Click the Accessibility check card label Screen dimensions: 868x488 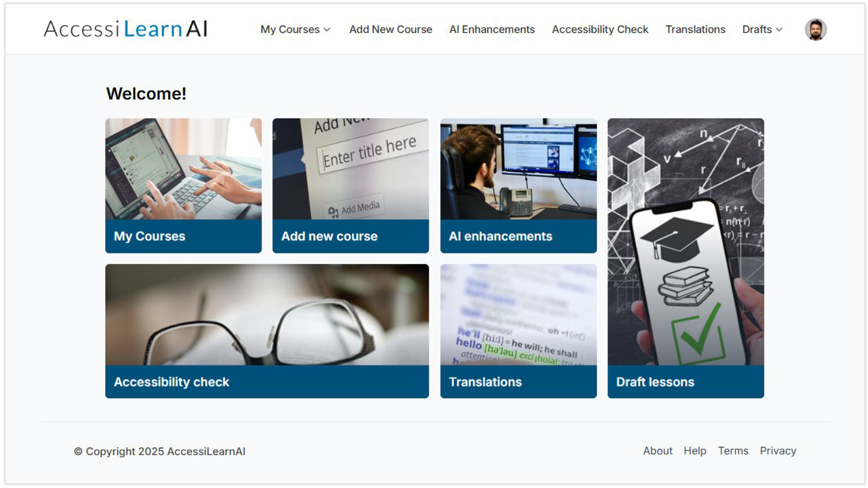click(x=172, y=382)
